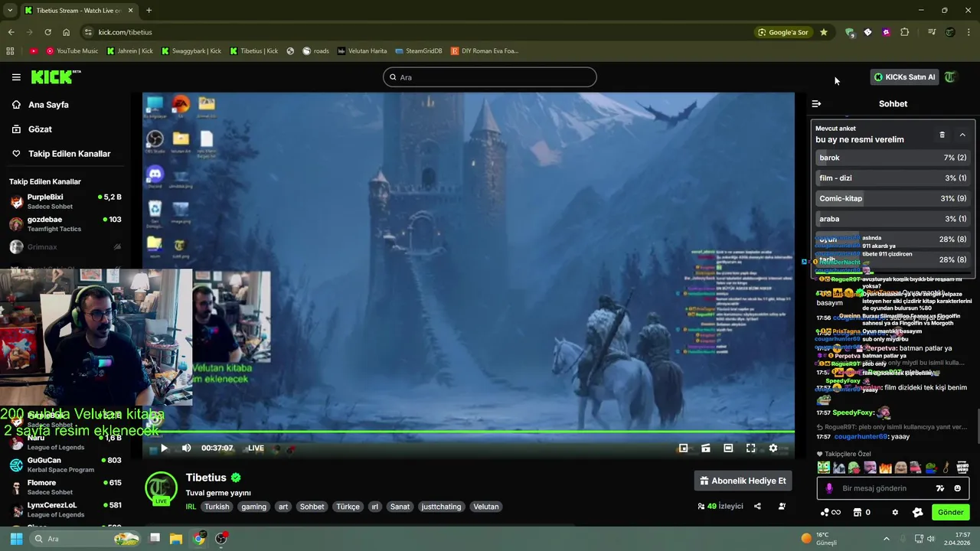Open PurpleBixi channel in sidebar

65,201
